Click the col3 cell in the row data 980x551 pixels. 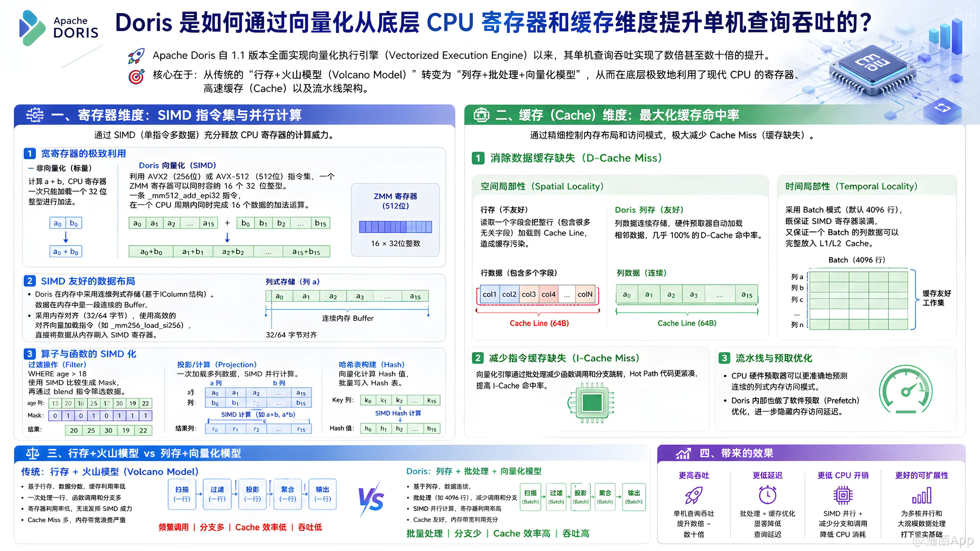click(x=529, y=294)
